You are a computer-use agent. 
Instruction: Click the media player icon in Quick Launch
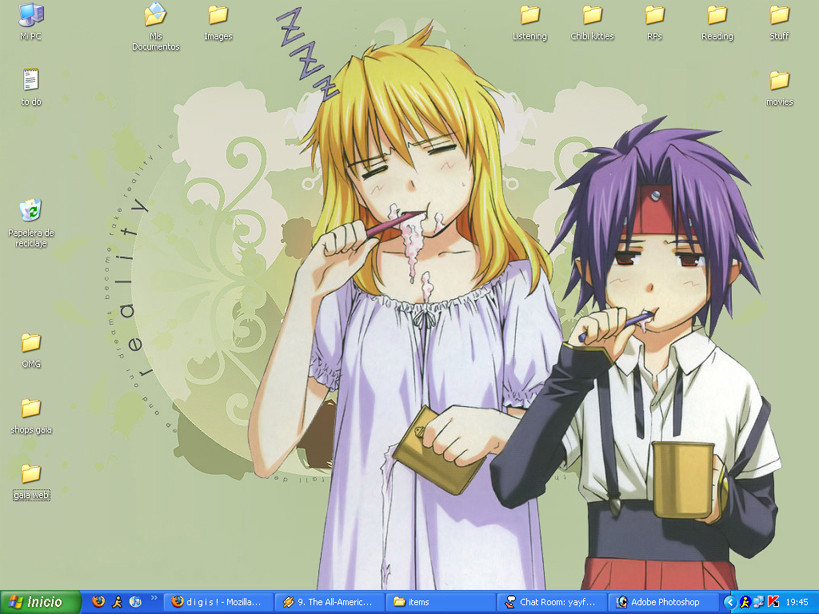[135, 602]
